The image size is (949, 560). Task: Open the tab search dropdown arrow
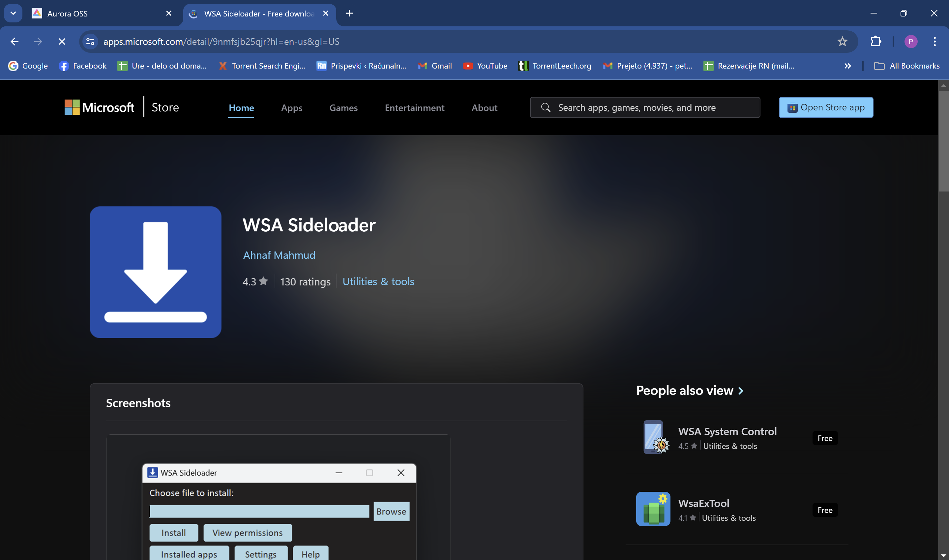[13, 13]
